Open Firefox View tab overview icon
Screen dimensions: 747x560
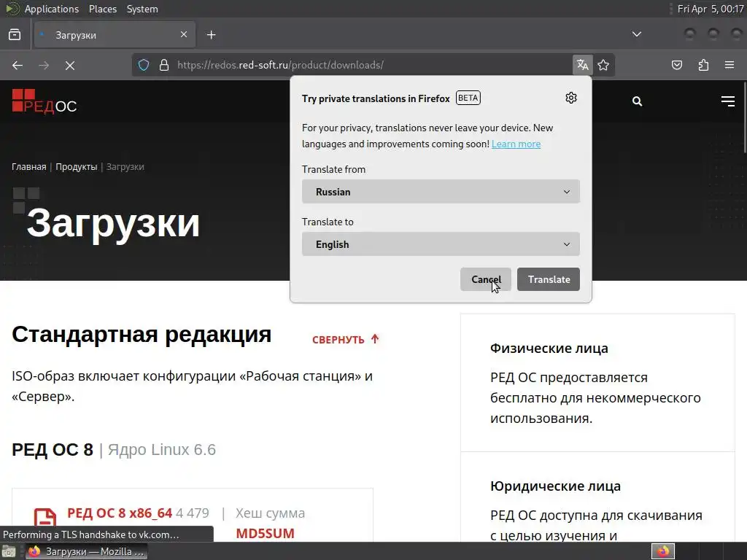(x=15, y=35)
